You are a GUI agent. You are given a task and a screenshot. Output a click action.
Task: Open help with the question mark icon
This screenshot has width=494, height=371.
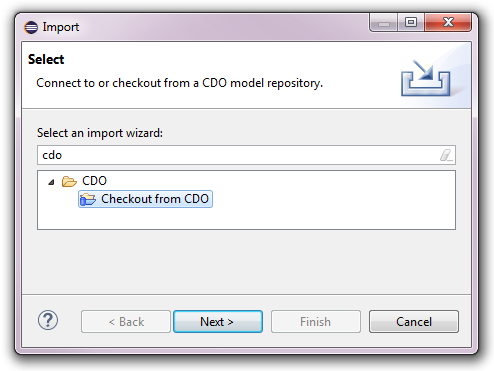pyautogui.click(x=48, y=320)
